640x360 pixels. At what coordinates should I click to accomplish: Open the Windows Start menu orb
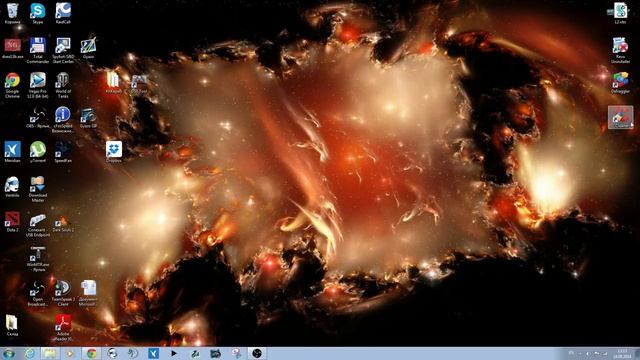click(x=9, y=353)
